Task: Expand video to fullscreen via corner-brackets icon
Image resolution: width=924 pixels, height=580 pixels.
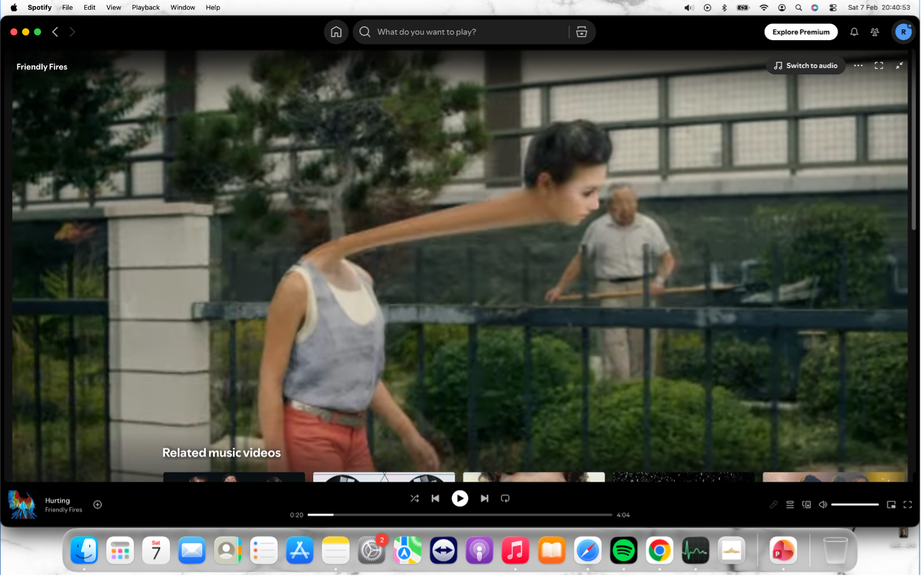Action: [878, 65]
